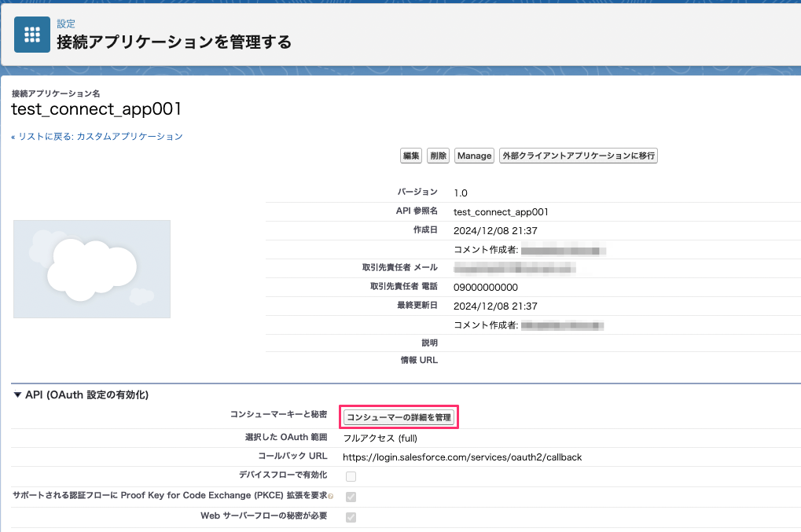Go back via リストに戻る: カスタムアプリケーション link

click(97, 136)
